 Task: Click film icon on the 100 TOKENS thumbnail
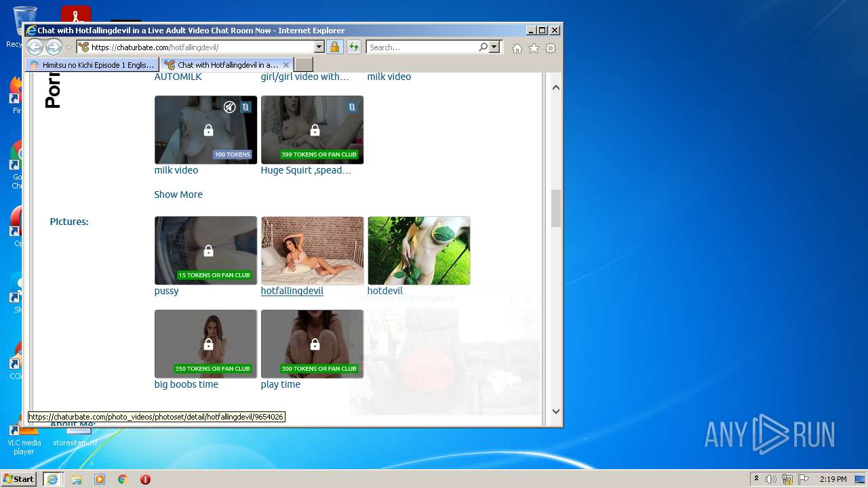coord(245,107)
